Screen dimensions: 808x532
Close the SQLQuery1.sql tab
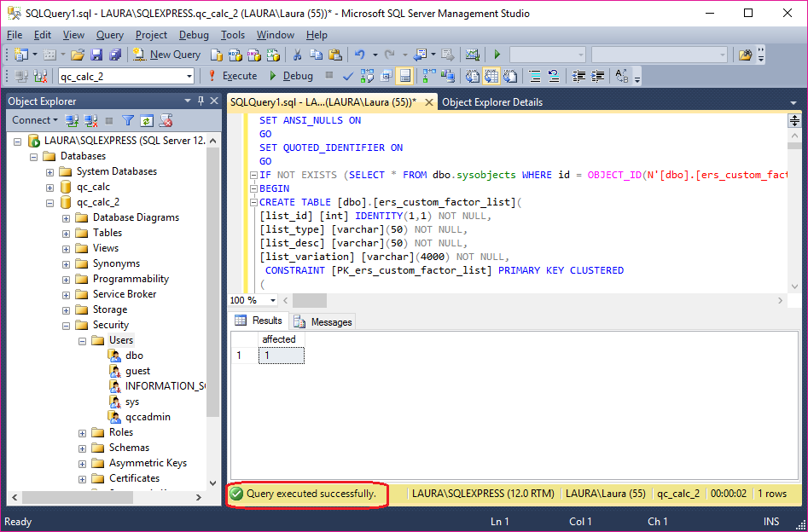click(428, 102)
